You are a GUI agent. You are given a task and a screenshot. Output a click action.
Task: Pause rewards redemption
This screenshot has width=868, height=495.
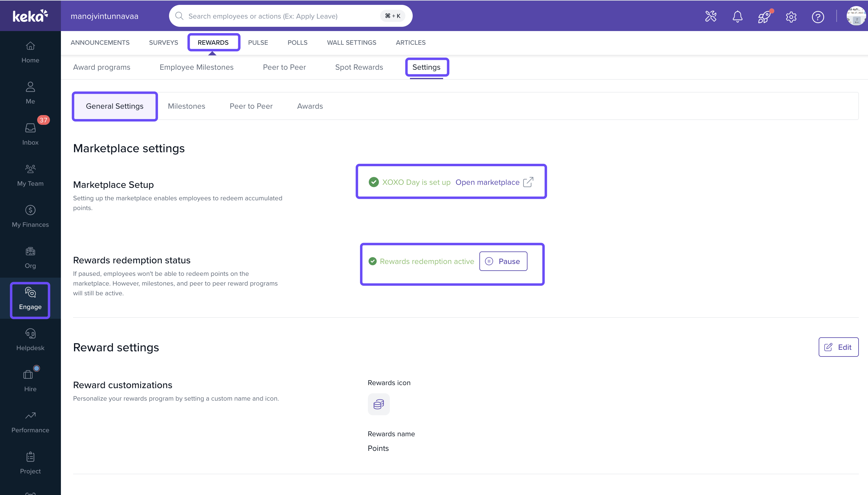pyautogui.click(x=503, y=261)
